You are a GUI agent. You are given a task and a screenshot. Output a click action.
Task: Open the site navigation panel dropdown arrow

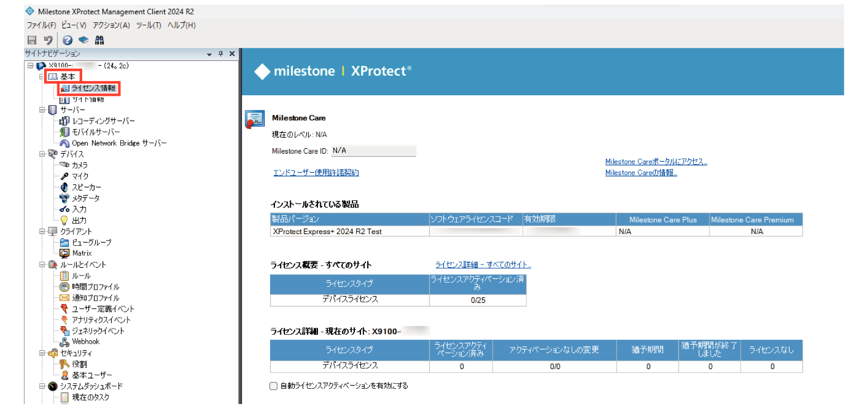click(x=209, y=54)
